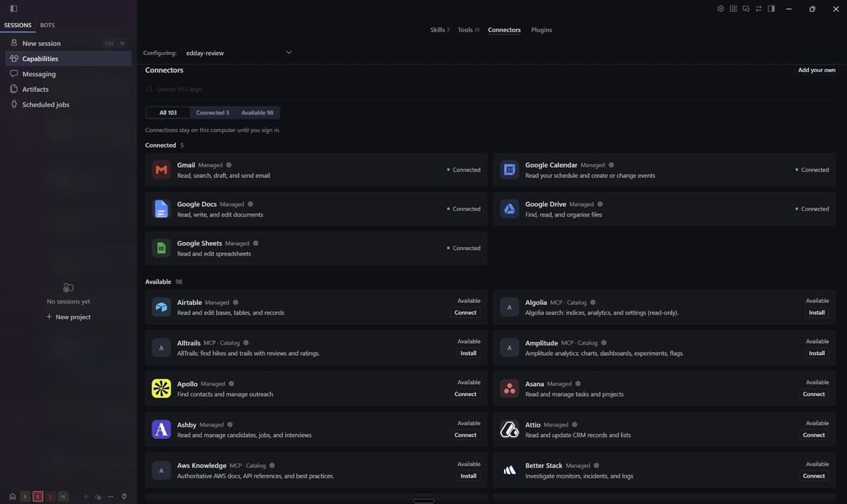
Task: Select the All 103 filter
Action: coord(168,113)
